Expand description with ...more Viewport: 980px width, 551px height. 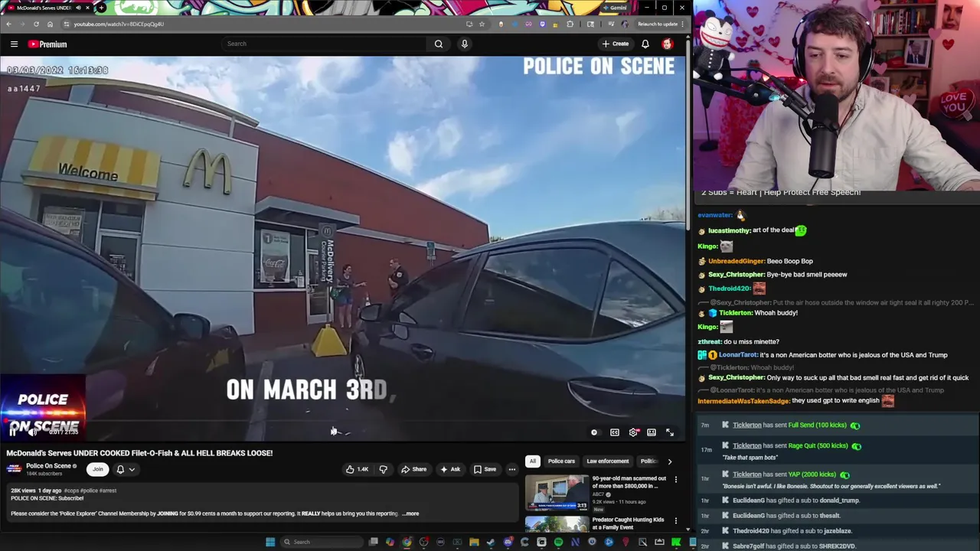coord(411,514)
